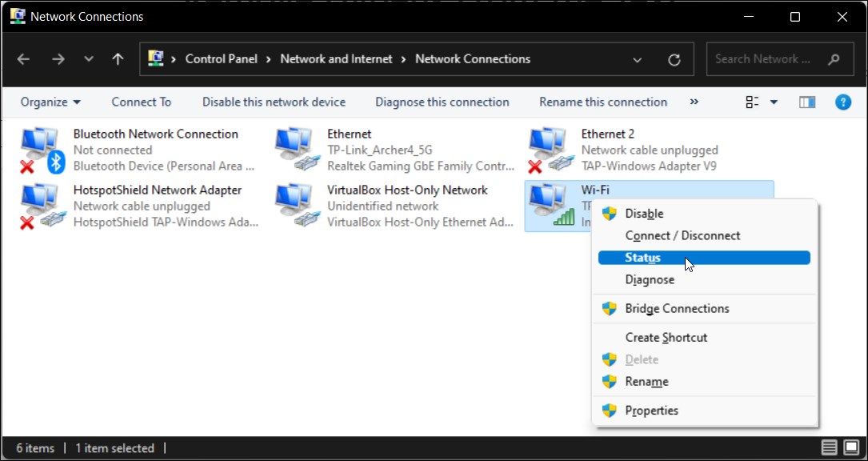Image resolution: width=868 pixels, height=461 pixels.
Task: Select the Ethernet adapter icon
Action: pos(298,150)
